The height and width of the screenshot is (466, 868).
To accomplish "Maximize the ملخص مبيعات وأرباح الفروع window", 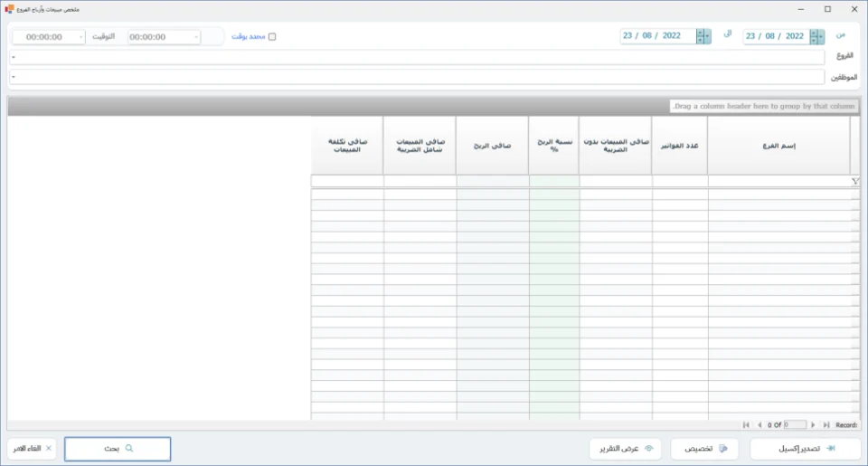I will [x=827, y=9].
